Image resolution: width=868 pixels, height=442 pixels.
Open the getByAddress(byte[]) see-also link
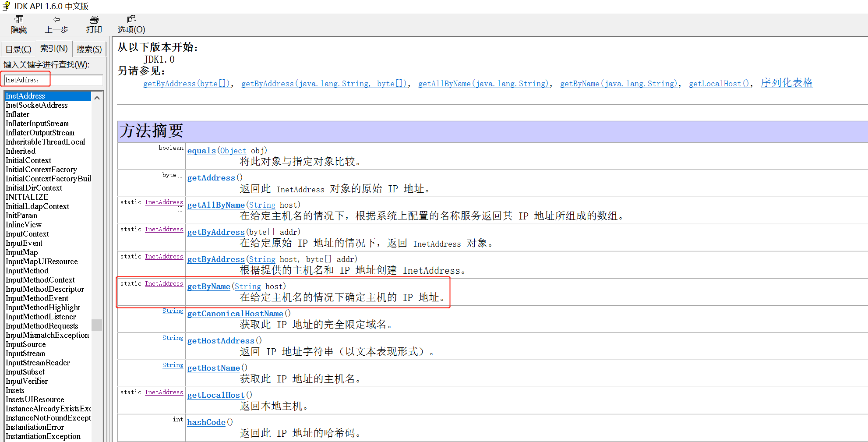[x=187, y=84]
